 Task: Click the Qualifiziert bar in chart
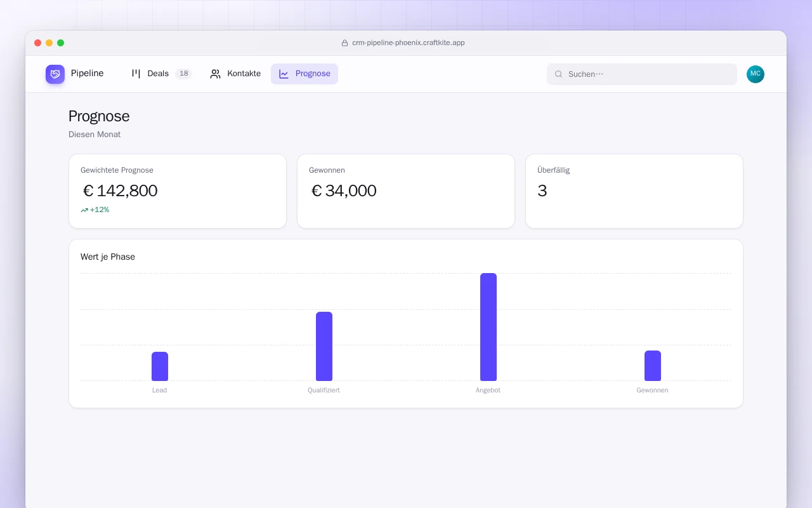click(324, 347)
